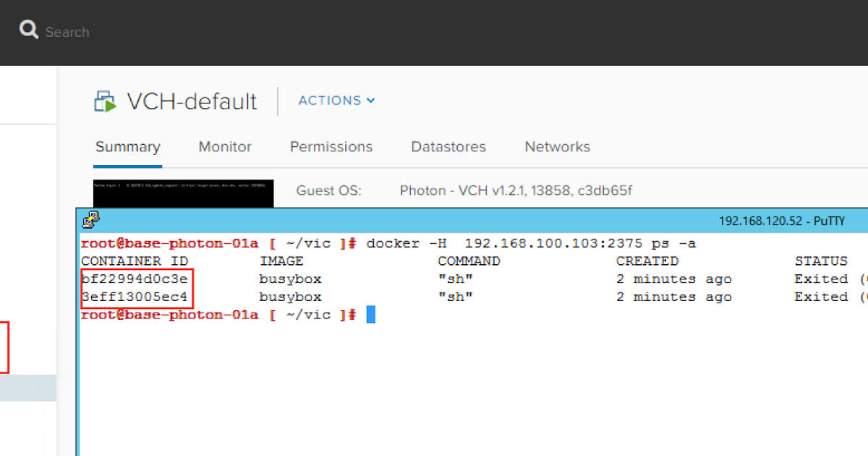Click container ID bf22994d0c3e
This screenshot has height=456, width=868.
click(135, 279)
